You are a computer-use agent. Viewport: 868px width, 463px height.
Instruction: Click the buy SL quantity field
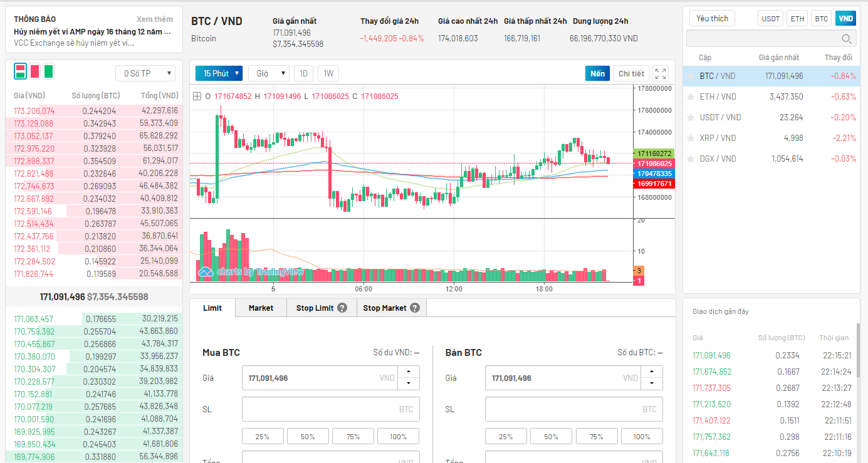click(331, 409)
